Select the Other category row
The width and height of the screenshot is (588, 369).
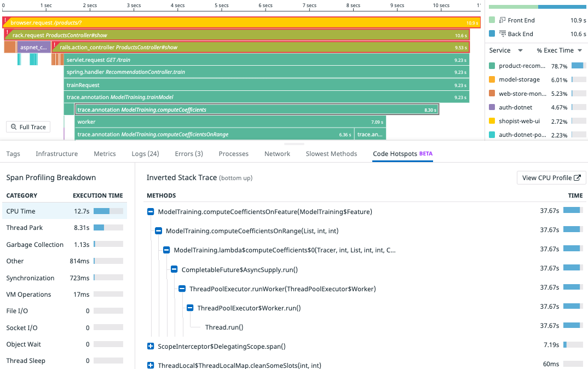click(65, 261)
